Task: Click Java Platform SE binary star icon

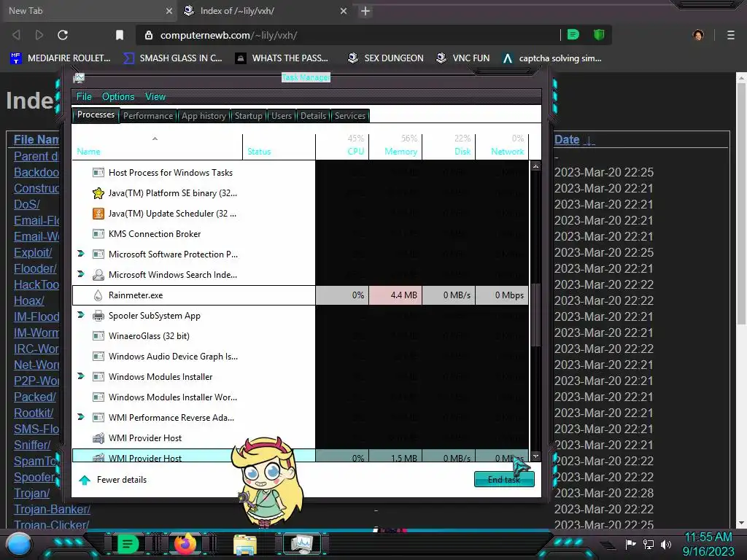Action: tap(98, 192)
